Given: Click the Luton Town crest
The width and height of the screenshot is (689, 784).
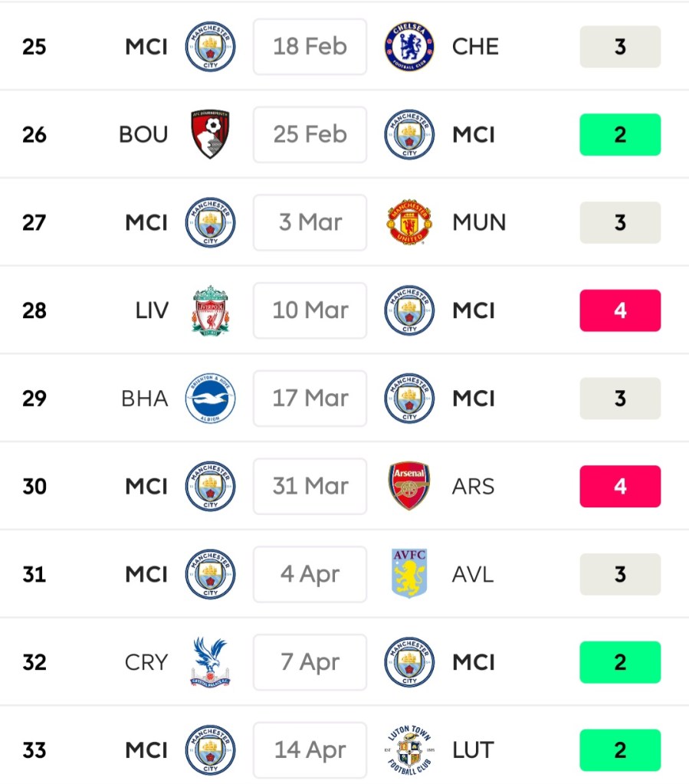Looking at the screenshot, I should coord(409,750).
